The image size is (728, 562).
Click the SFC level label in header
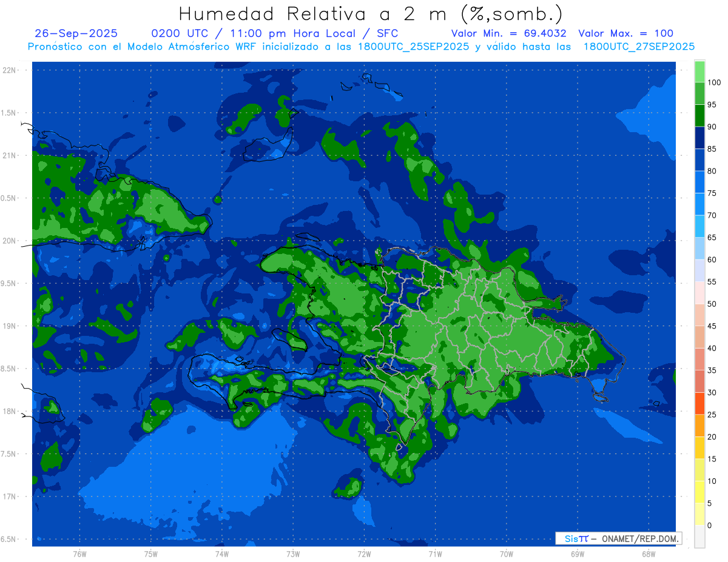tap(387, 33)
